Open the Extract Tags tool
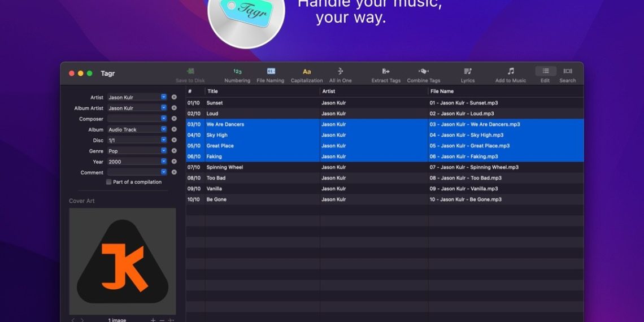644x322 pixels. [386, 72]
